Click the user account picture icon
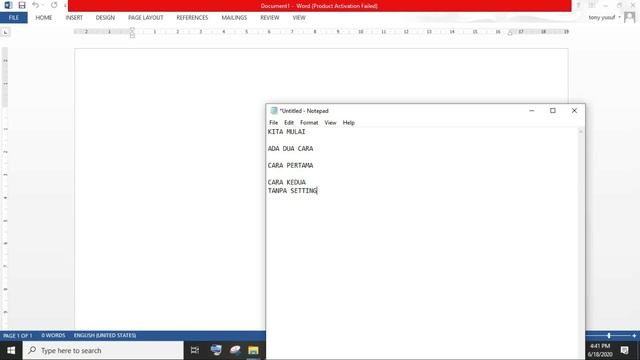 click(630, 18)
